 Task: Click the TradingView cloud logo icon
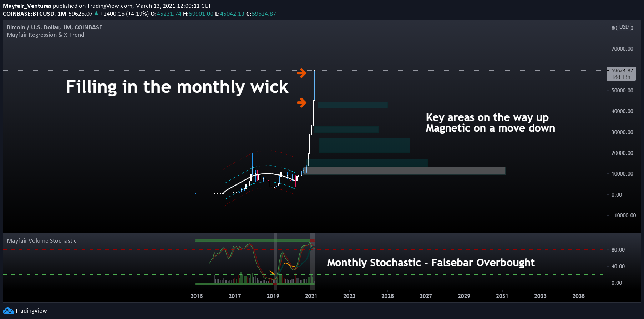8,311
